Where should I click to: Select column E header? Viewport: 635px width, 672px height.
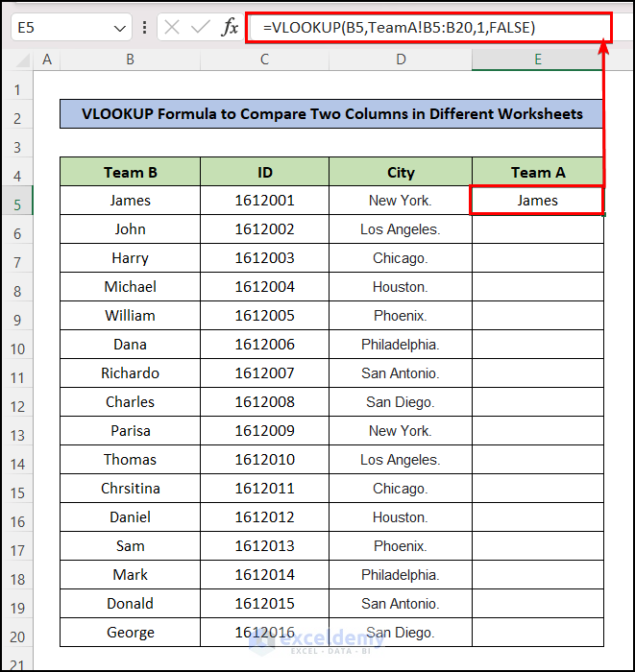537,60
